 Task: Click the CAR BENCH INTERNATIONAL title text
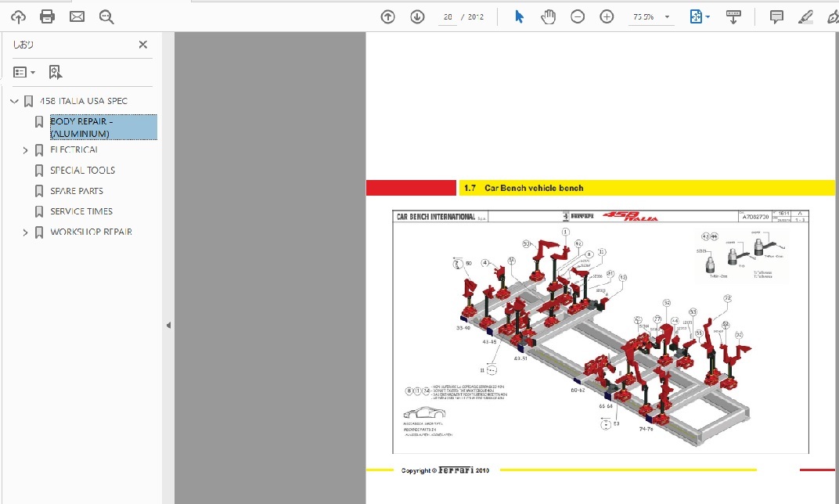click(x=436, y=217)
